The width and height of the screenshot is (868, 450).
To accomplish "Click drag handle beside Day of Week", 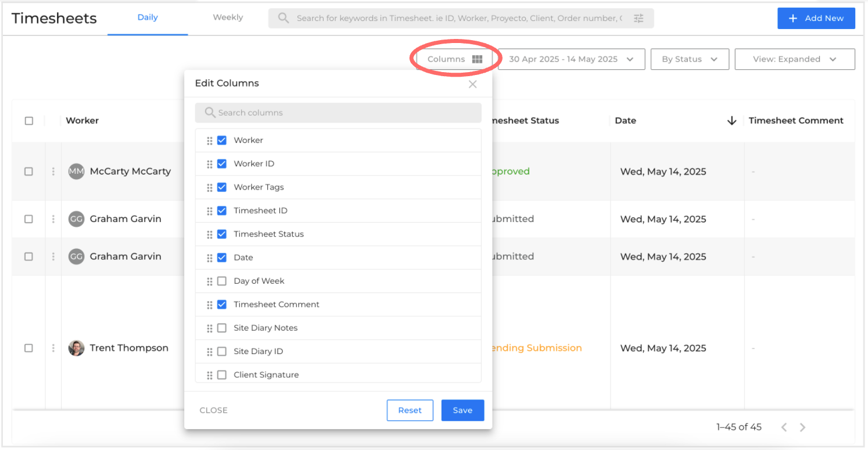I will (x=209, y=281).
